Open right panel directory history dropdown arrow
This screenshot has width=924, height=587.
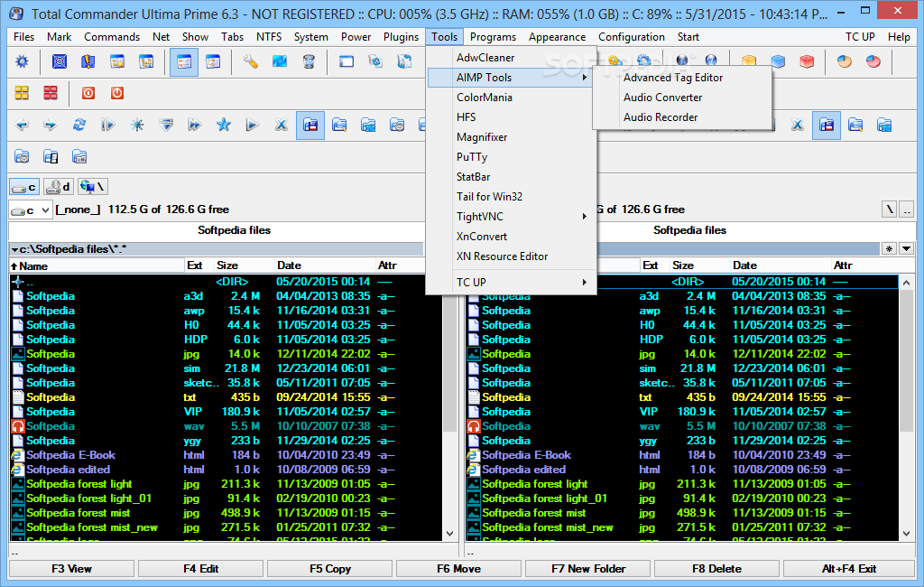[906, 249]
